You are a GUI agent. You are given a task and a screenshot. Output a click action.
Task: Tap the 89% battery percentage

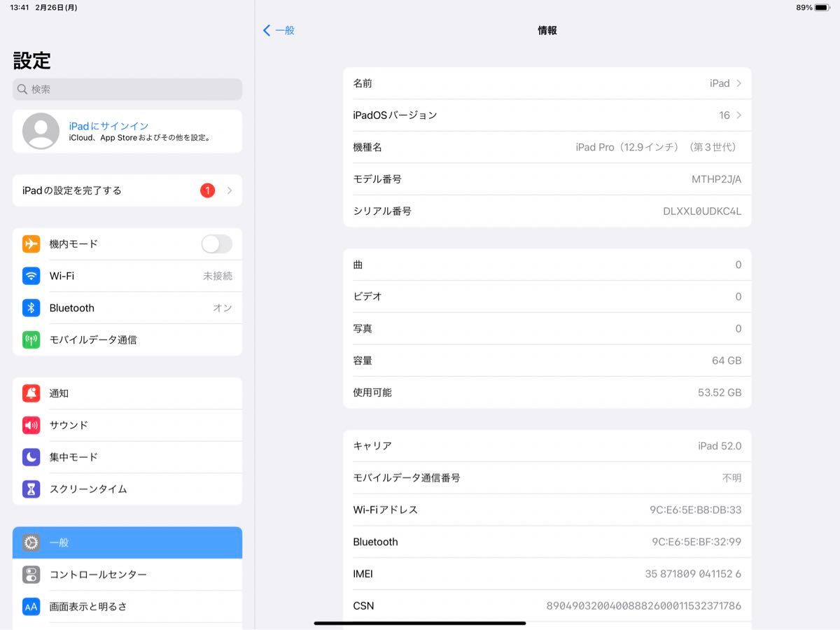click(804, 8)
